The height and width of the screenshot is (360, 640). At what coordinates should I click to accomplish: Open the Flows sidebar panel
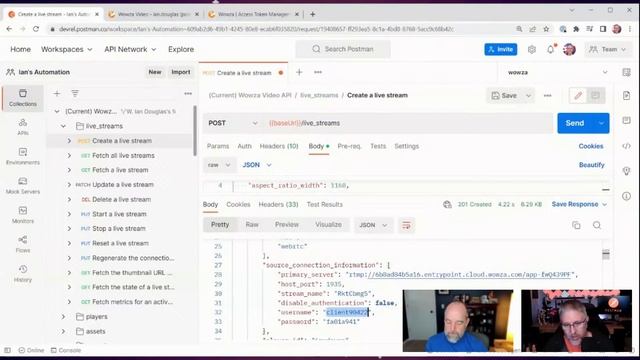[23, 244]
